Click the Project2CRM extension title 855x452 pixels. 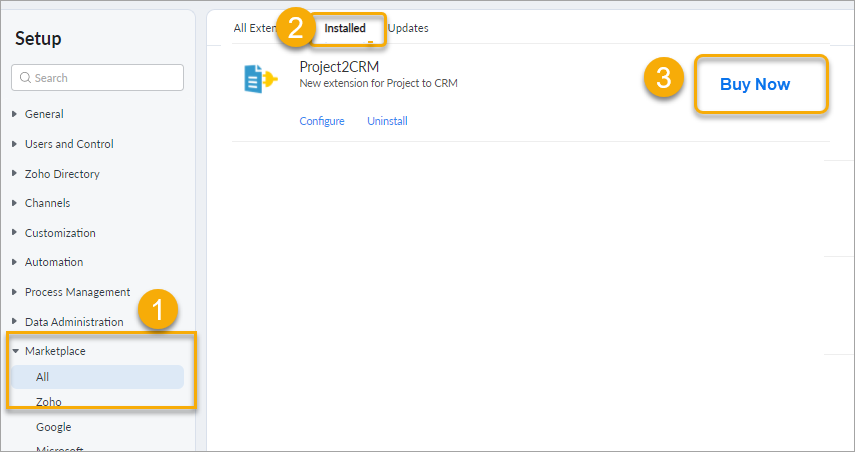(339, 67)
